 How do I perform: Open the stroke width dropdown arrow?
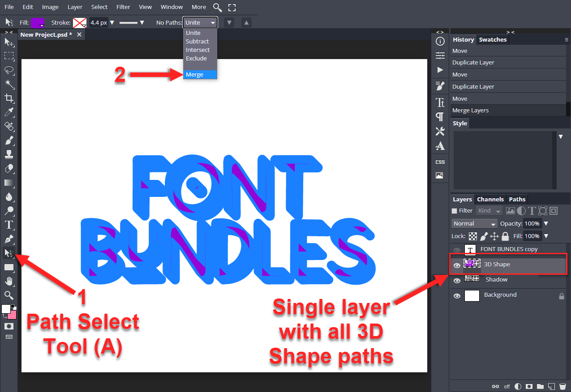[x=112, y=22]
